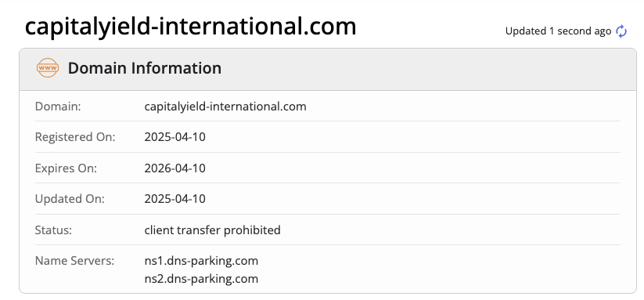Click the Domain Information panel heading
The height and width of the screenshot is (300, 644).
[x=145, y=68]
